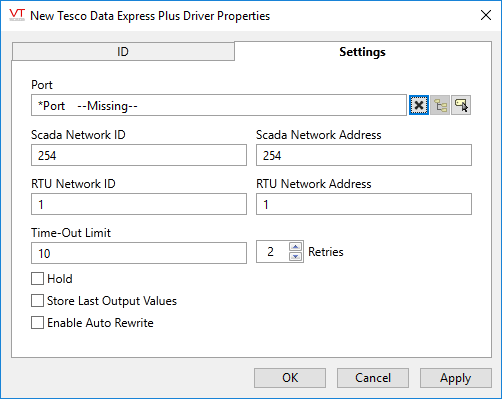502x399 pixels.
Task: Click the Time-Out Limit input box
Action: coord(139,253)
